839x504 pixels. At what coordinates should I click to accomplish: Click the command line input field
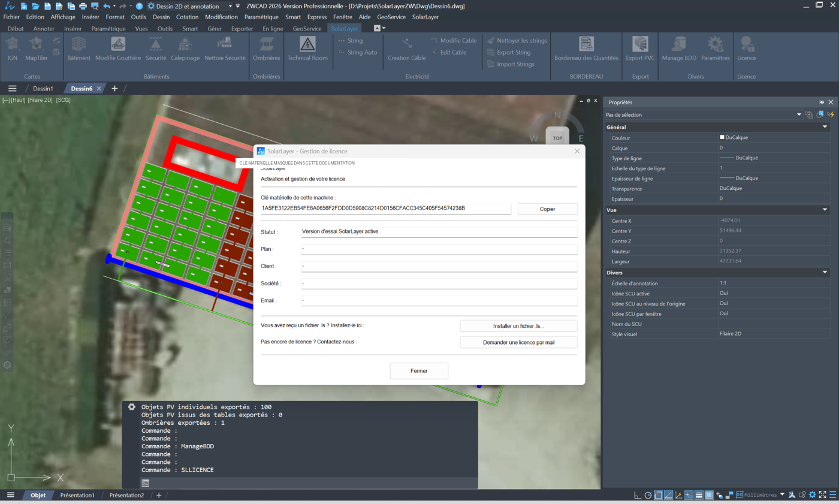(309, 482)
